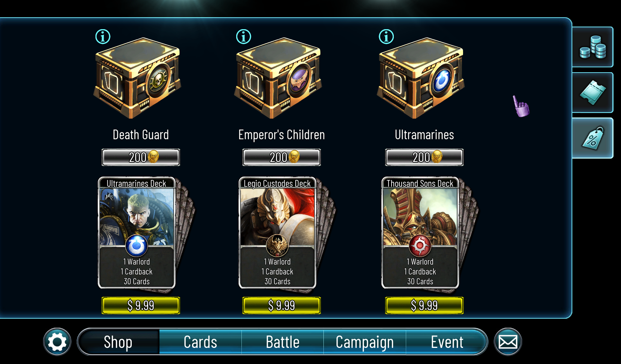Image resolution: width=621 pixels, height=364 pixels.
Task: Open info for Ultramarines crate
Action: tap(386, 37)
